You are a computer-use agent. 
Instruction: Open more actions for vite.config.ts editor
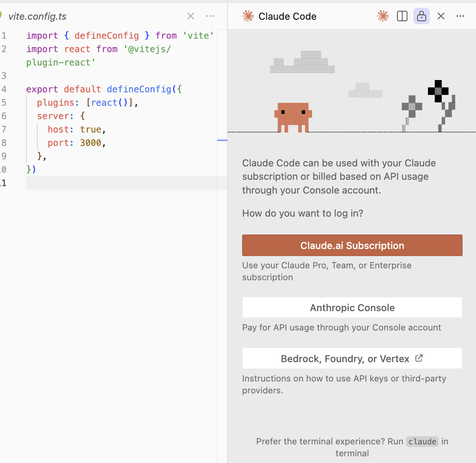pos(210,16)
